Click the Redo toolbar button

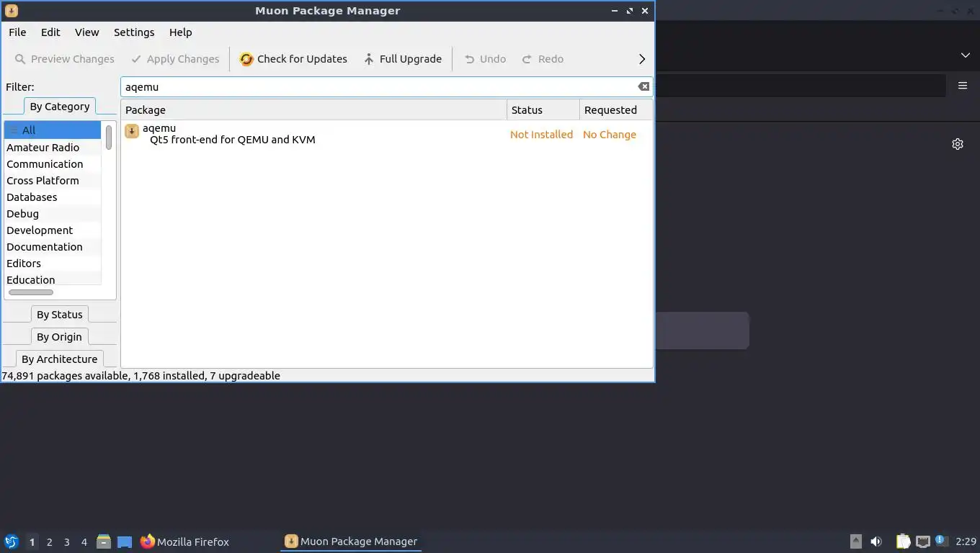[x=543, y=59]
